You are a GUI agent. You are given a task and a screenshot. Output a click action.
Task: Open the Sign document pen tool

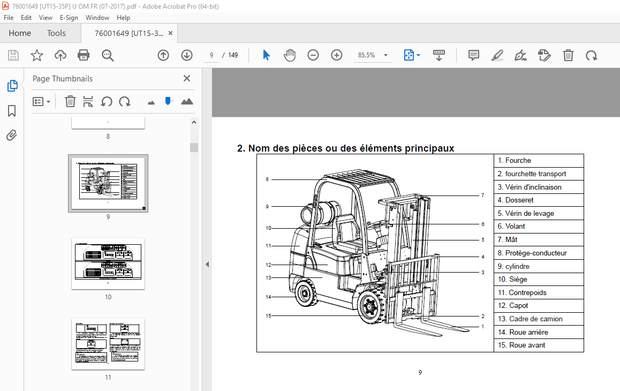(521, 55)
